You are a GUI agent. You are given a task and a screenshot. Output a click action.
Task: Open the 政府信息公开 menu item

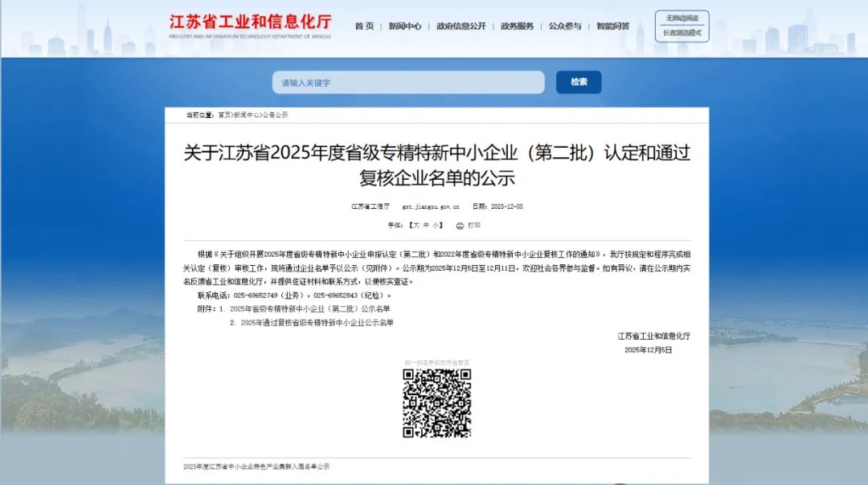coord(463,25)
